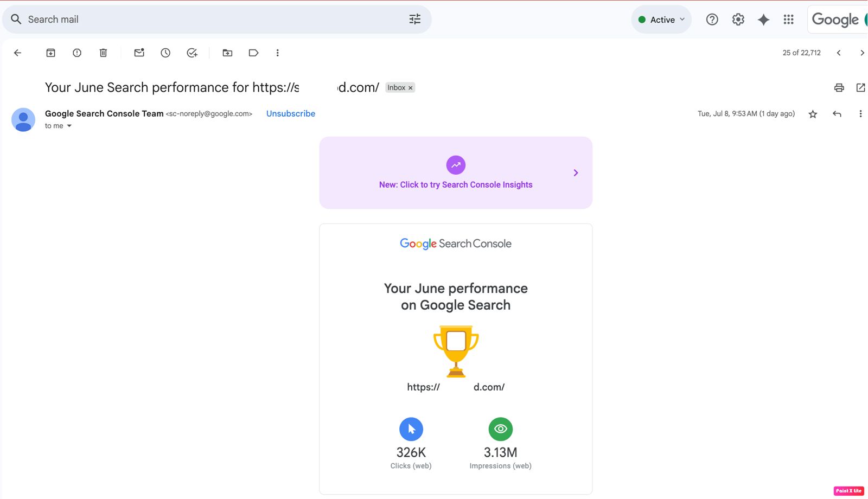Remove the Inbox label via its x

click(411, 88)
